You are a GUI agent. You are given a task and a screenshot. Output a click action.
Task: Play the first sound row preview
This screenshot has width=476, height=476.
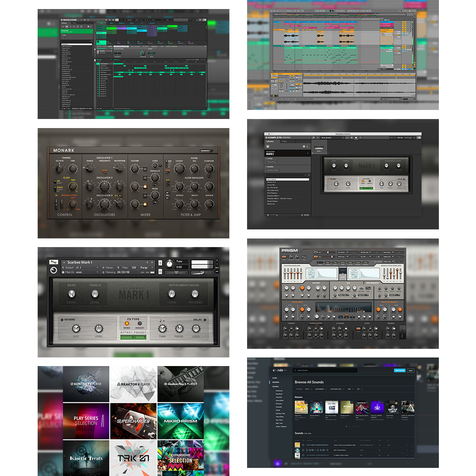[303, 445]
